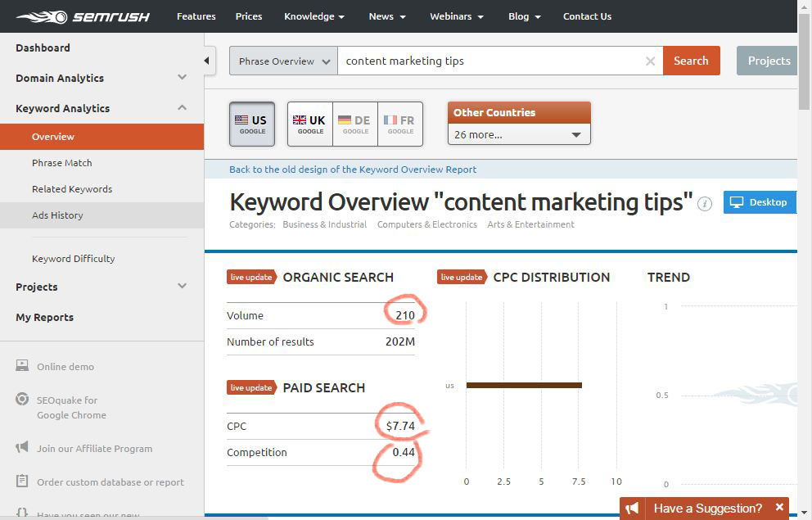Close the Have a Suggestion bar
812x520 pixels.
779,508
